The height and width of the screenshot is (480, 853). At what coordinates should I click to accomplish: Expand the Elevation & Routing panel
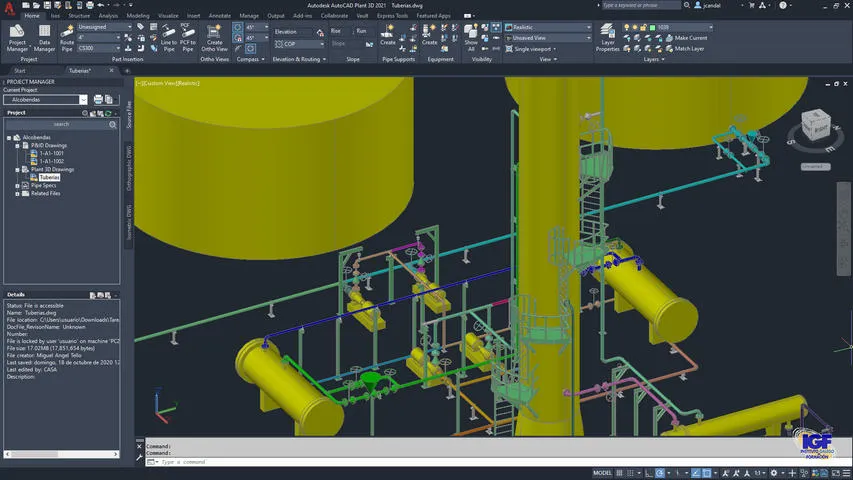click(299, 59)
